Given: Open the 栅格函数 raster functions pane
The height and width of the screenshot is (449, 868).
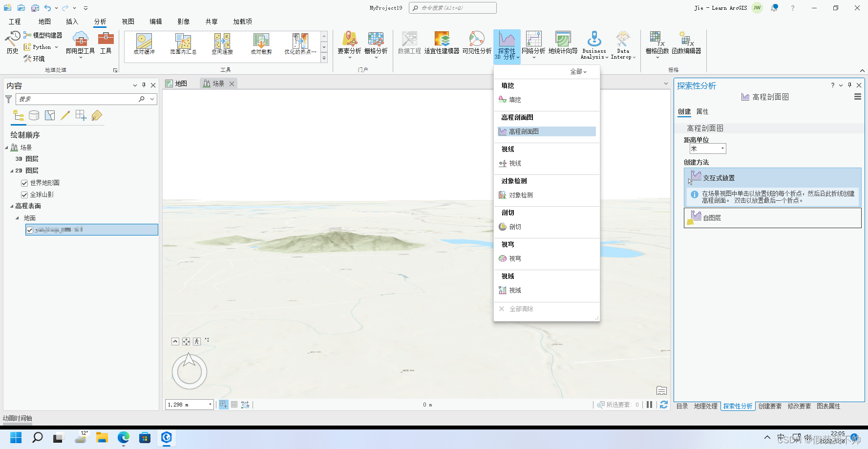Looking at the screenshot, I should 657,44.
